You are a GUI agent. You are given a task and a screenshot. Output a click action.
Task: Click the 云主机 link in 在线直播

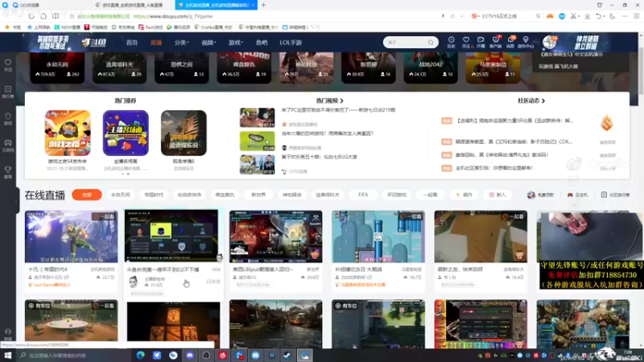tap(577, 195)
